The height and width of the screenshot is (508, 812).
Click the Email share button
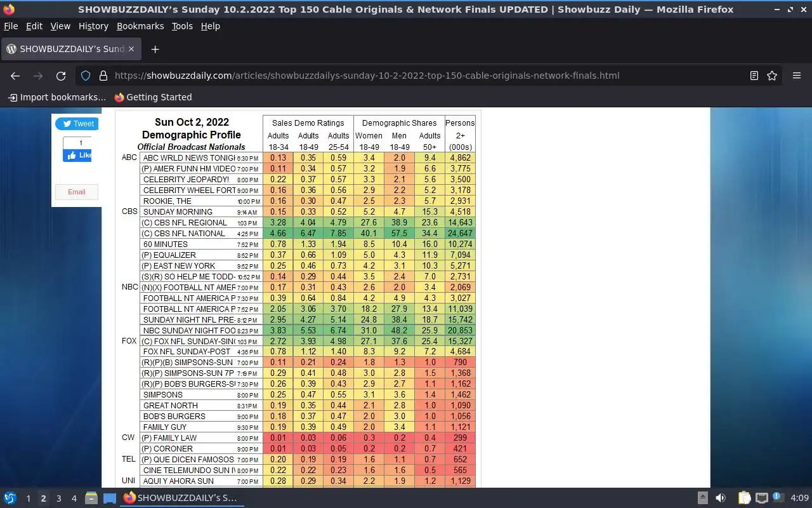coord(77,192)
